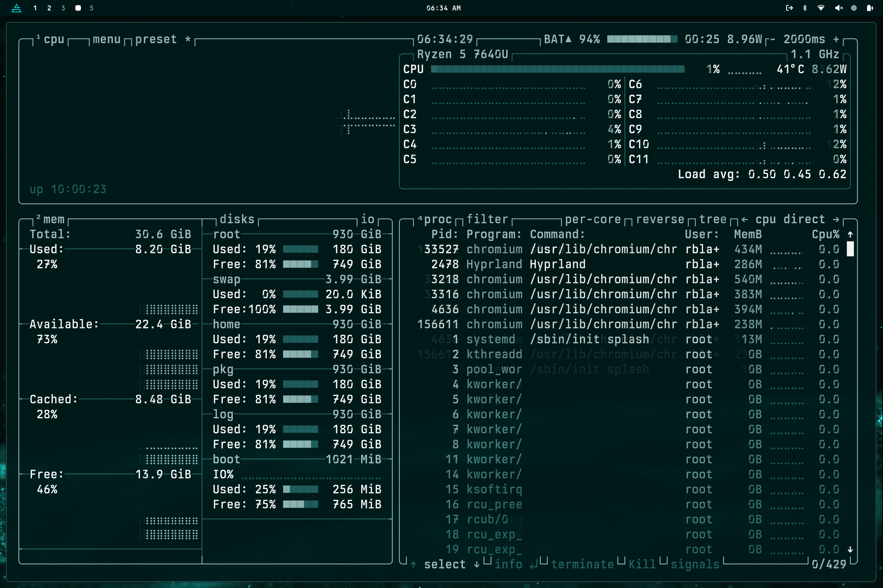Click the Kill process button
883x588 pixels.
(642, 564)
